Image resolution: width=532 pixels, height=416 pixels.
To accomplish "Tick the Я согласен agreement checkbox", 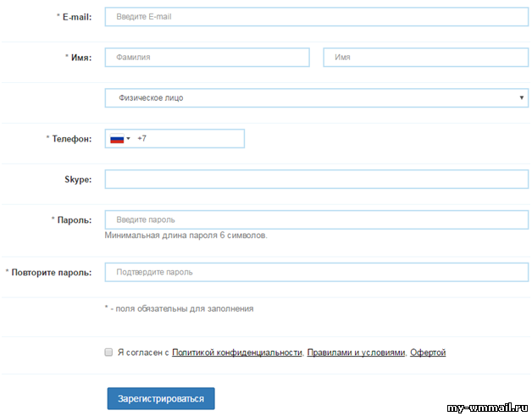I will (108, 352).
